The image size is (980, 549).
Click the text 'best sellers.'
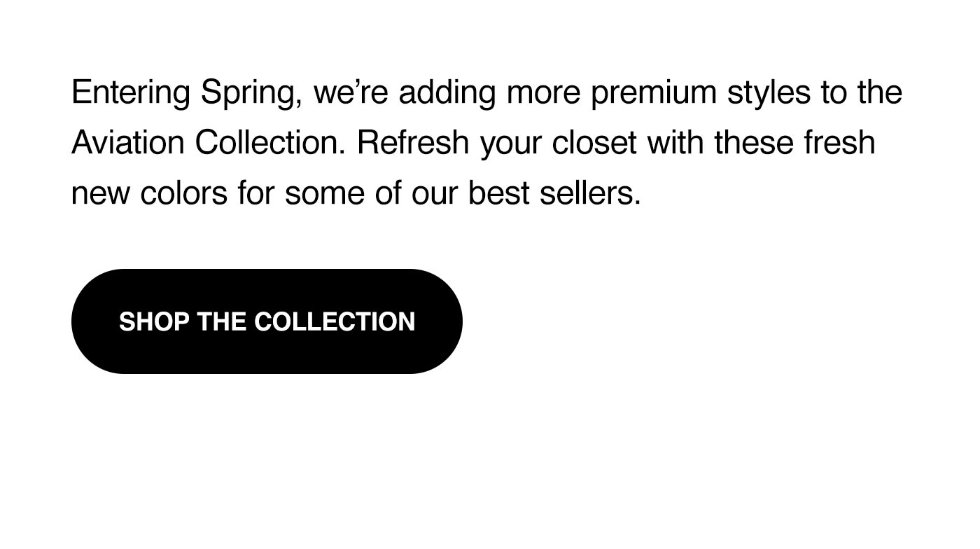(554, 193)
